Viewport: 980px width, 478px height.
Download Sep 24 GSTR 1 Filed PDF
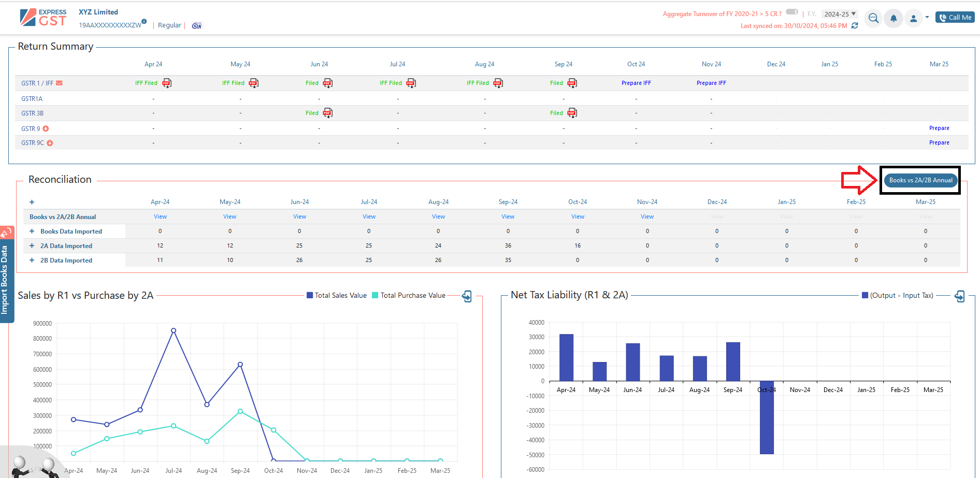[x=572, y=83]
